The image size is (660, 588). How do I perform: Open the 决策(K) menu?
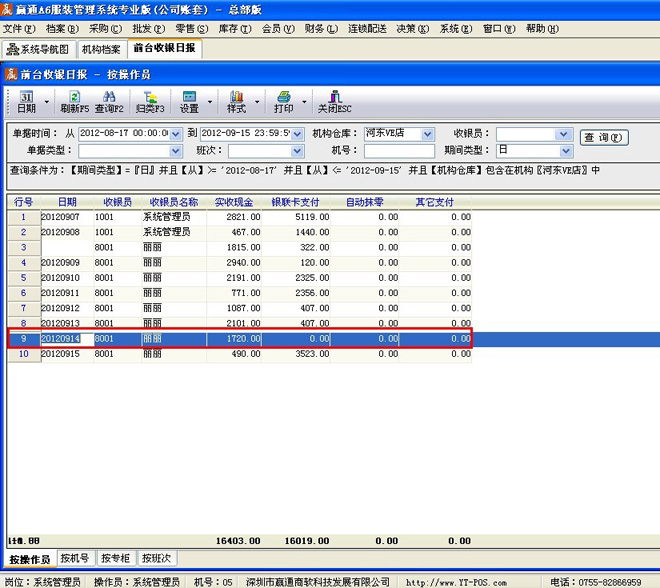412,29
